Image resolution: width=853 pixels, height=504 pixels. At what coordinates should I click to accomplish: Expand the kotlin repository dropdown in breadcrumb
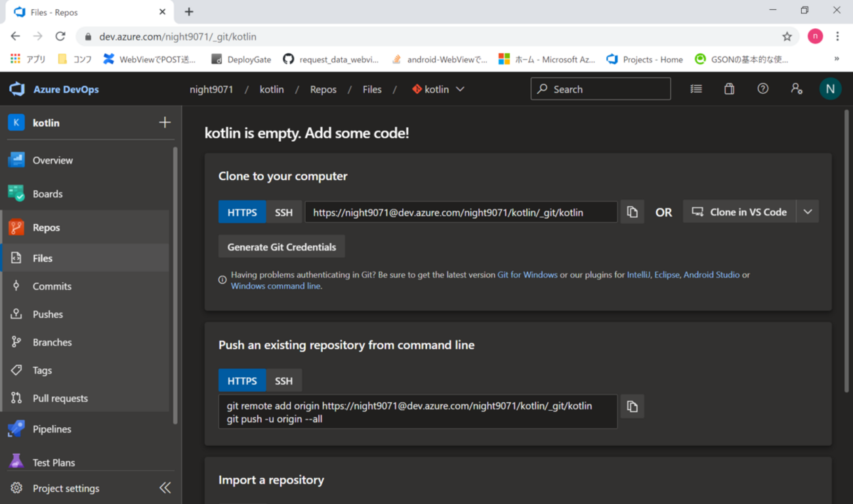(460, 89)
